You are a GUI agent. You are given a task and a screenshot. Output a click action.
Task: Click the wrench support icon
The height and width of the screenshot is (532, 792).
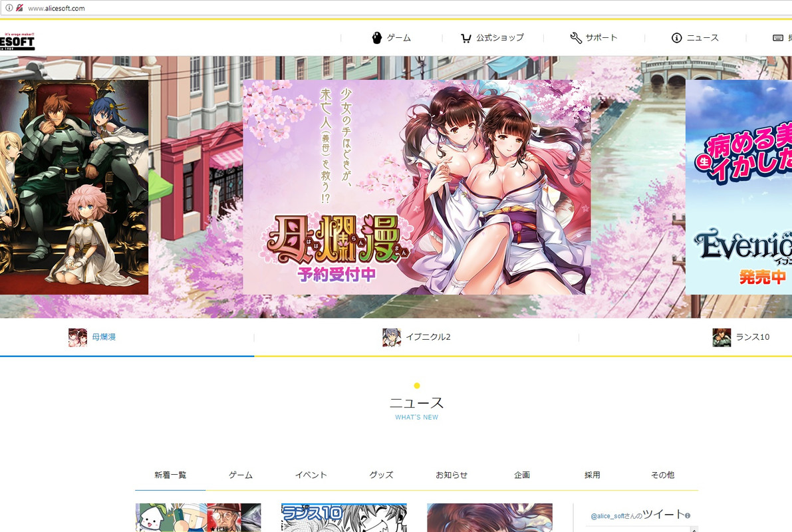(576, 38)
